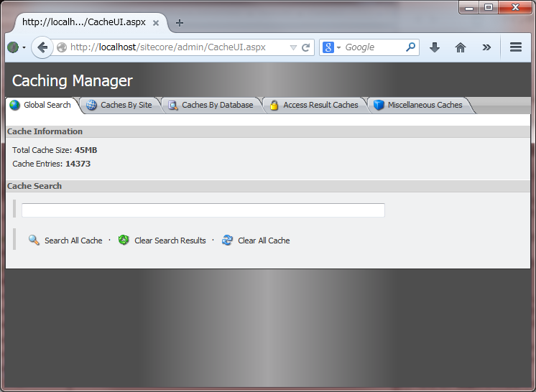
Task: Click the web globe icon on Caches By Site
Action: [91, 105]
